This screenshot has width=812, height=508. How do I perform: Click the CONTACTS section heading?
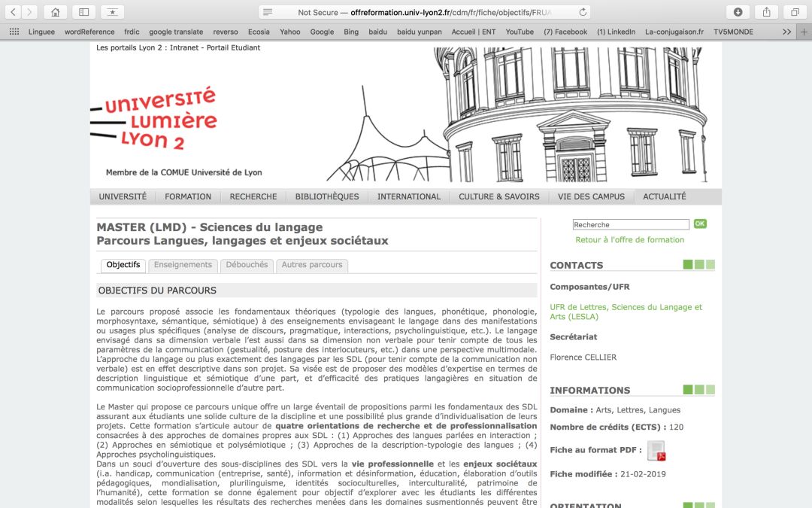pos(577,266)
